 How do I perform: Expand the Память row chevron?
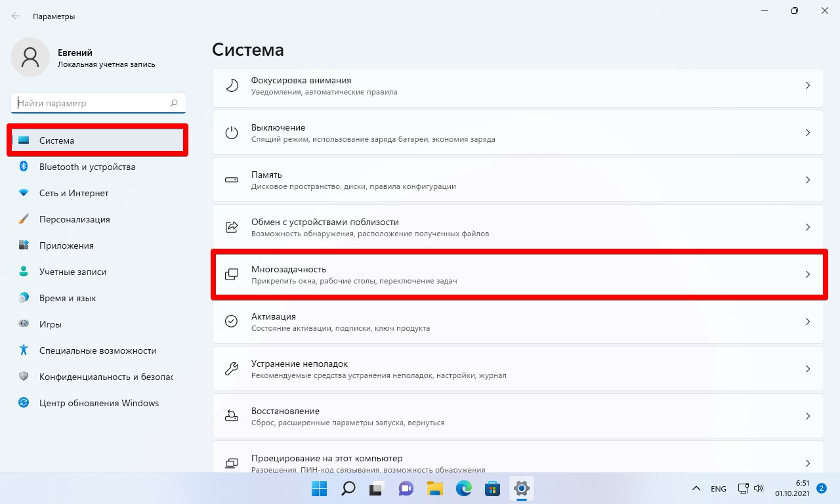808,180
